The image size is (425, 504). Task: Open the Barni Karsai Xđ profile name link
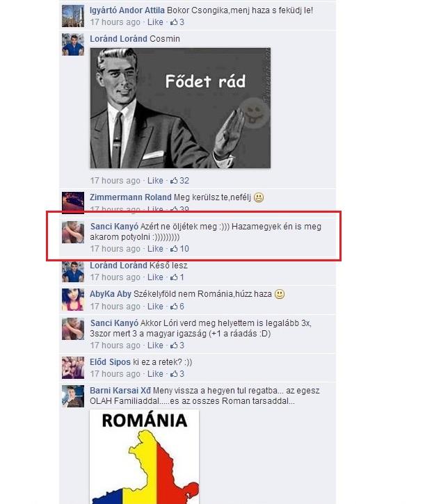click(120, 391)
